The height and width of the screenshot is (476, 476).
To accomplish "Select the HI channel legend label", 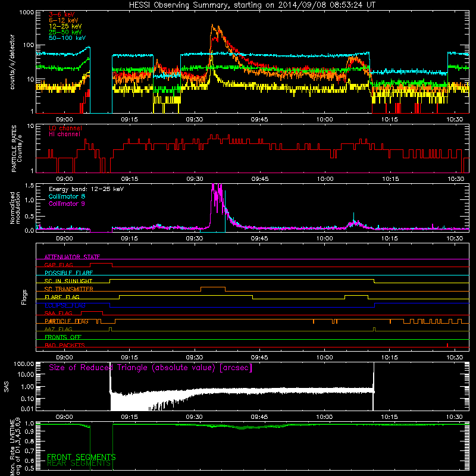I will (x=64, y=134).
